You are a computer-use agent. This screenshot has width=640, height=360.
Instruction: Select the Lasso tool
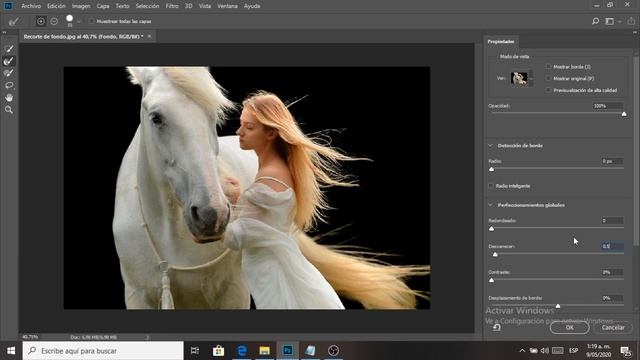[9, 85]
